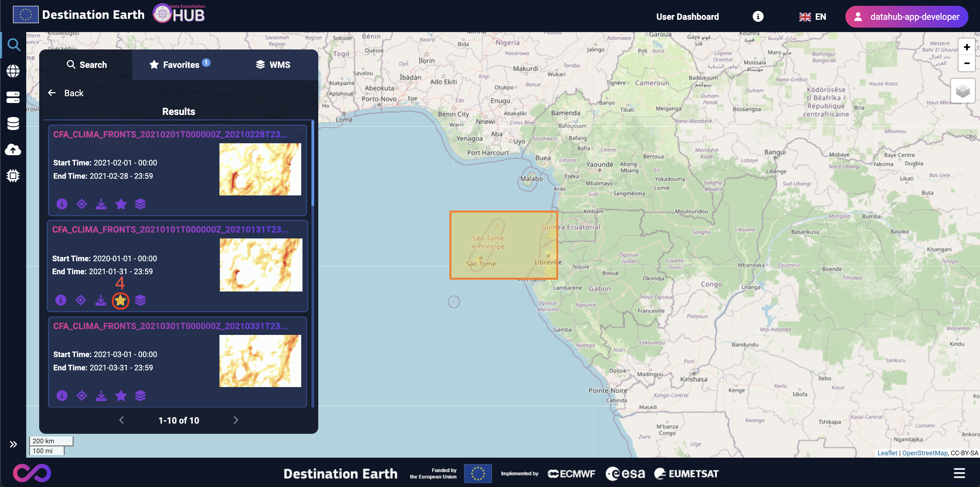Locate the 20210201 FRONTS result on map
The image size is (980, 487).
point(82,204)
